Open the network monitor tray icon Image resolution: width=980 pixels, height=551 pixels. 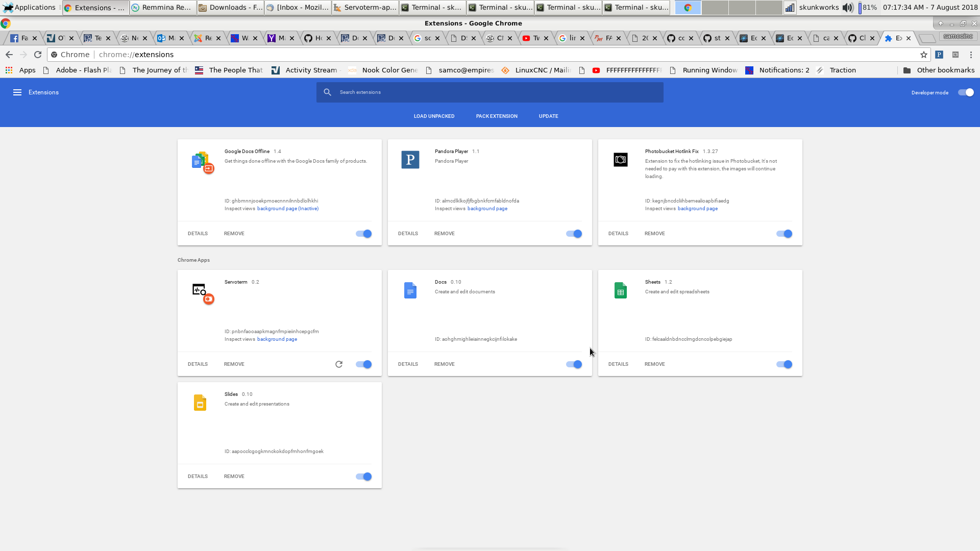click(790, 8)
